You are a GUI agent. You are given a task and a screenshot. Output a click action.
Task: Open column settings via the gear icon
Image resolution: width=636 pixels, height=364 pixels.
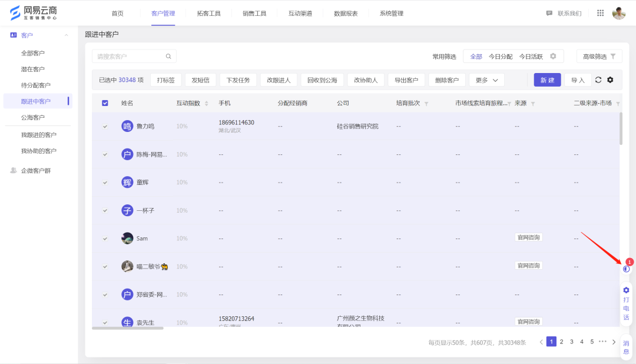[x=610, y=80]
